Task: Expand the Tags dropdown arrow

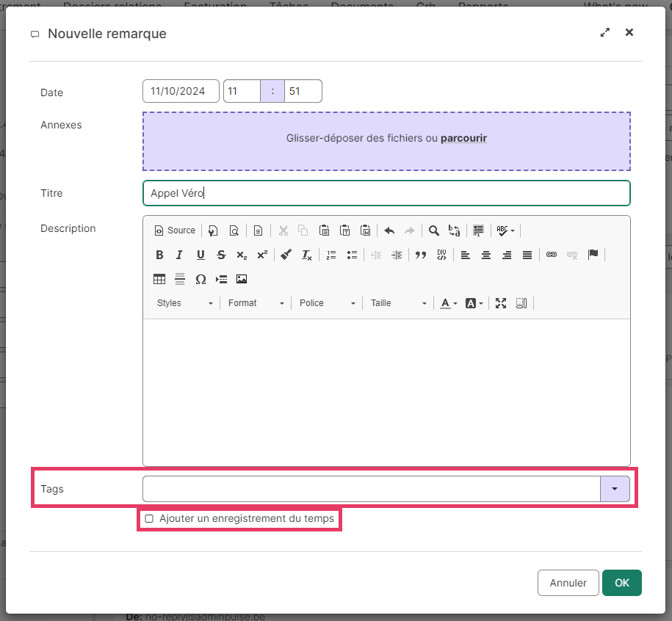Action: [x=615, y=489]
